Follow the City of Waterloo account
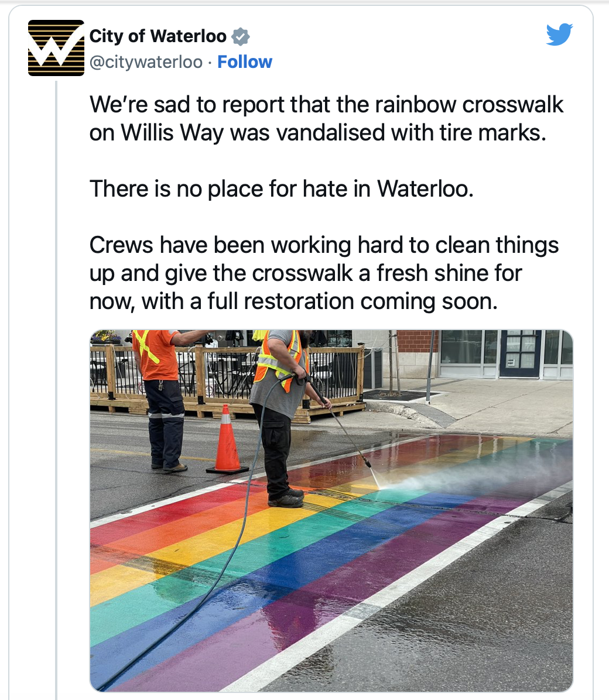The height and width of the screenshot is (700, 609). [x=244, y=62]
